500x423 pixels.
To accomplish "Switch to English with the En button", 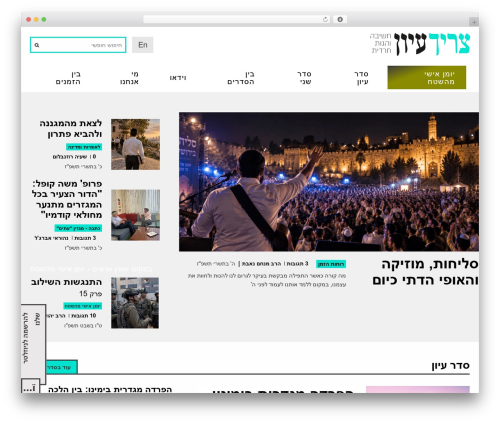I will pos(143,45).
